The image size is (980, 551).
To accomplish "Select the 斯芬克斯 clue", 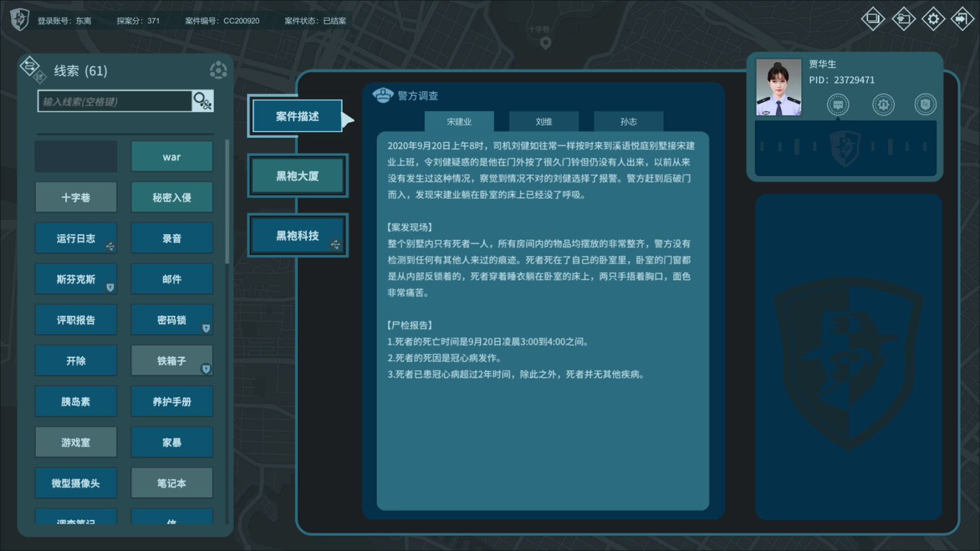I will (x=76, y=279).
